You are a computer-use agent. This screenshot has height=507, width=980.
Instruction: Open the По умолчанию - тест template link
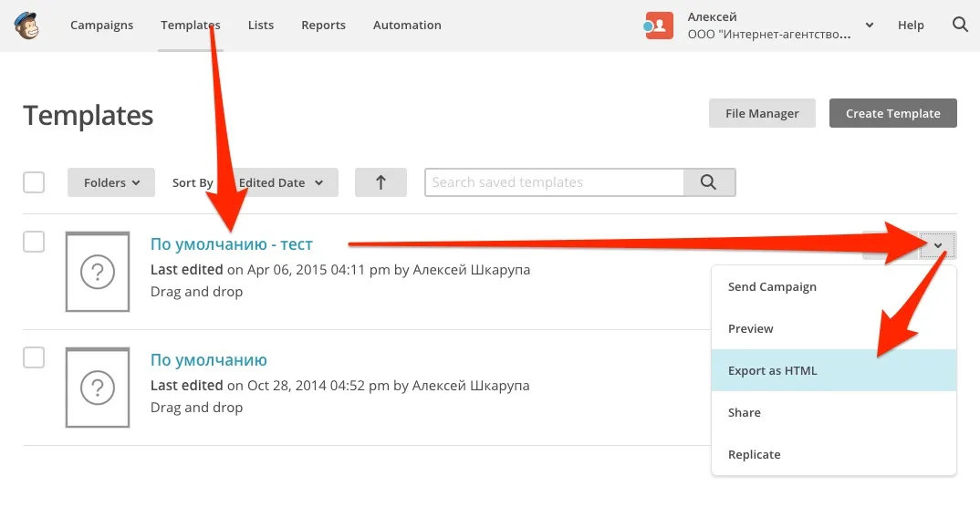tap(232, 244)
